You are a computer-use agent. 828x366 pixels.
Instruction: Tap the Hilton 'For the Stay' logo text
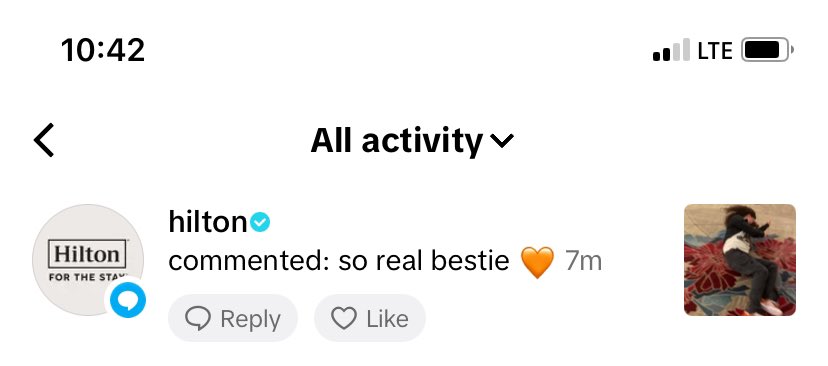87,260
